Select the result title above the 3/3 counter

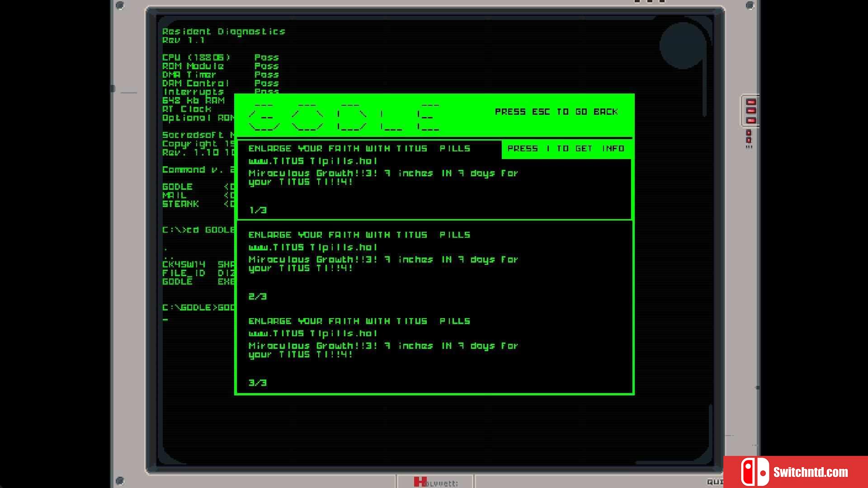[359, 321]
